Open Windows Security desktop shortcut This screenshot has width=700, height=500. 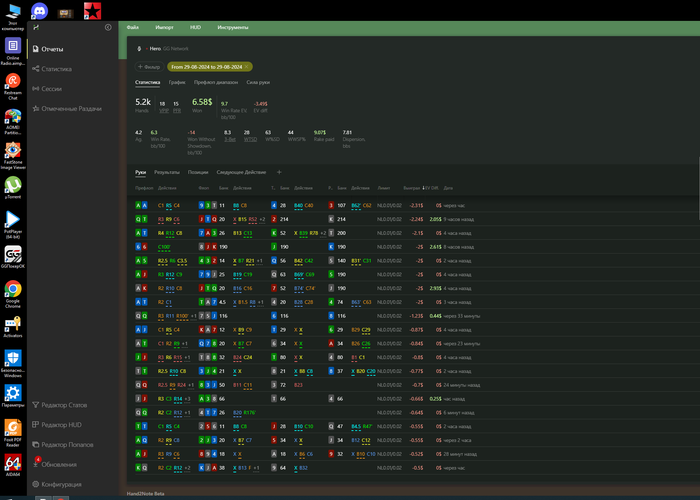13,363
